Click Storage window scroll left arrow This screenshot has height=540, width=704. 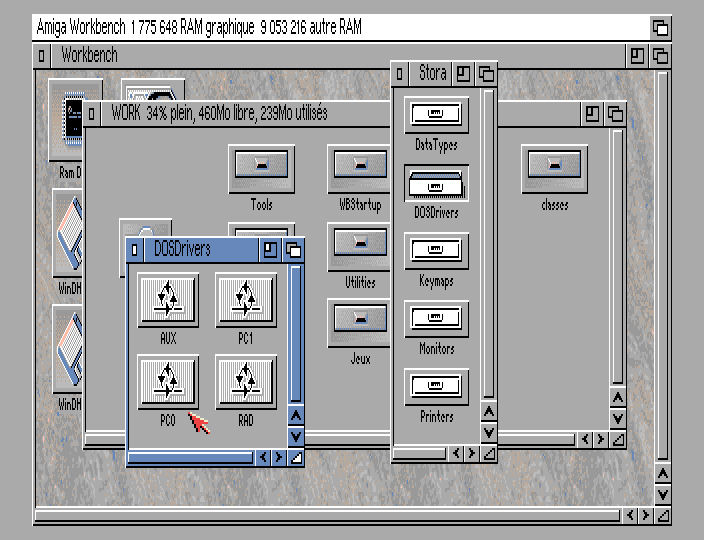(x=456, y=453)
